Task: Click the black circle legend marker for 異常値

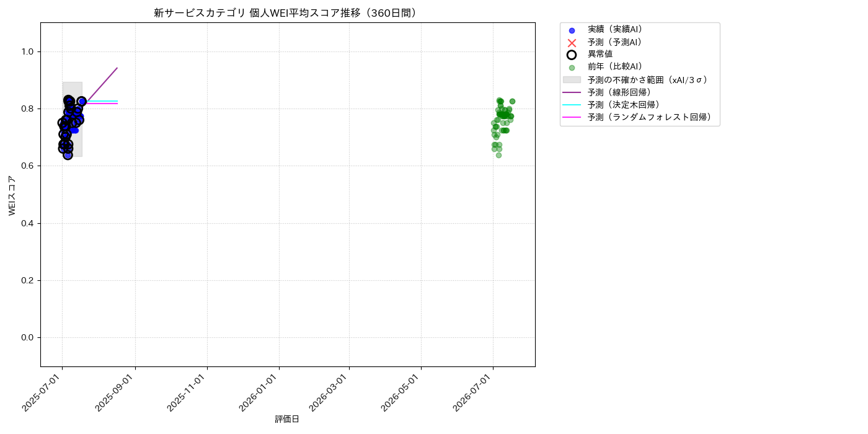Action: point(572,55)
